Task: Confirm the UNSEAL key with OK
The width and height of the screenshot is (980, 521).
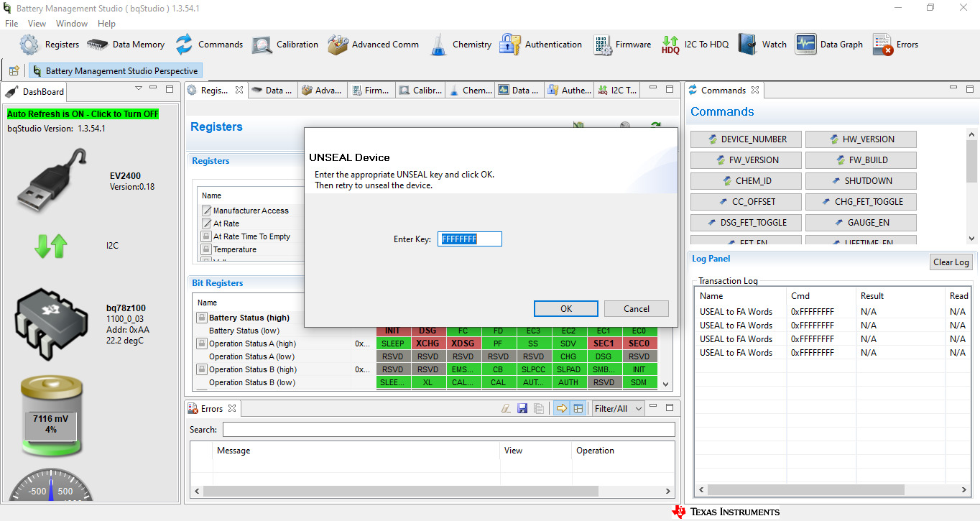Action: [x=566, y=308]
